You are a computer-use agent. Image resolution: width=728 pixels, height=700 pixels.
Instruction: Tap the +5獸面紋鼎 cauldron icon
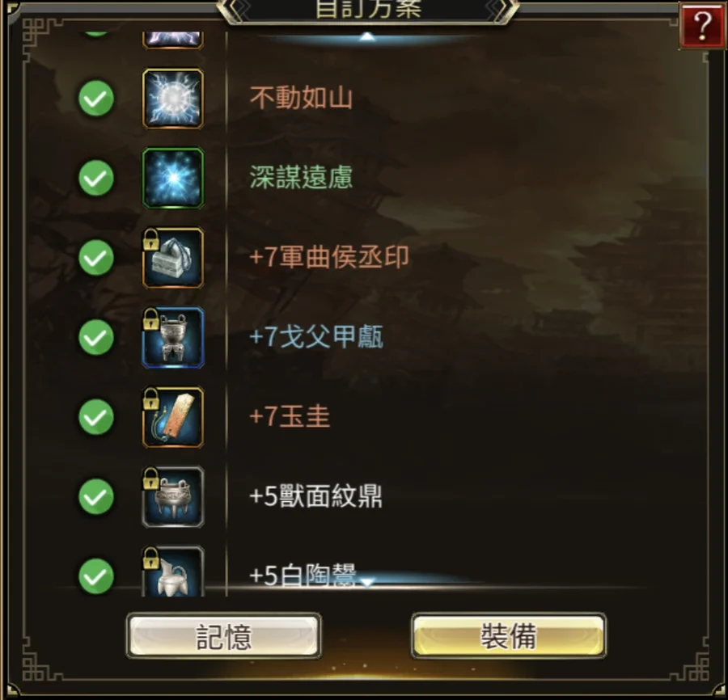coord(173,497)
